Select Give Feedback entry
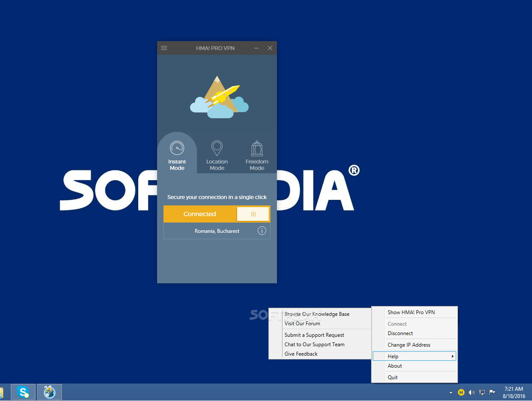The width and height of the screenshot is (532, 401). [x=320, y=354]
